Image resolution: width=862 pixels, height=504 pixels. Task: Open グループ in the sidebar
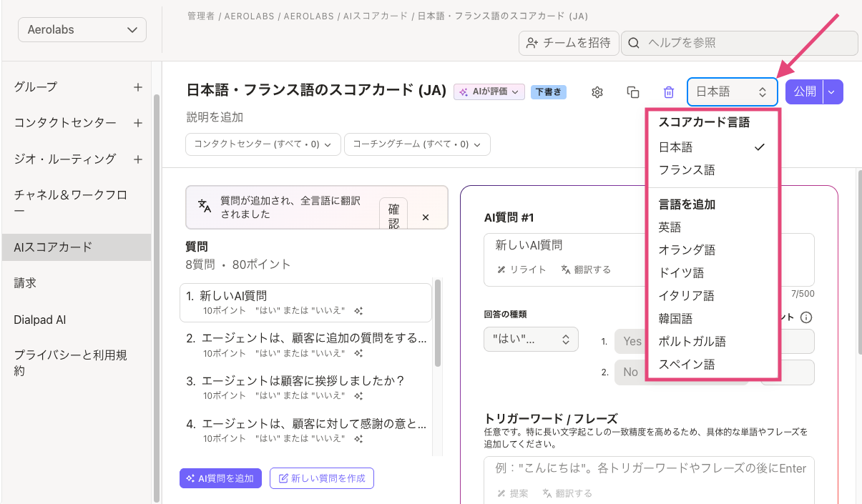coord(36,87)
